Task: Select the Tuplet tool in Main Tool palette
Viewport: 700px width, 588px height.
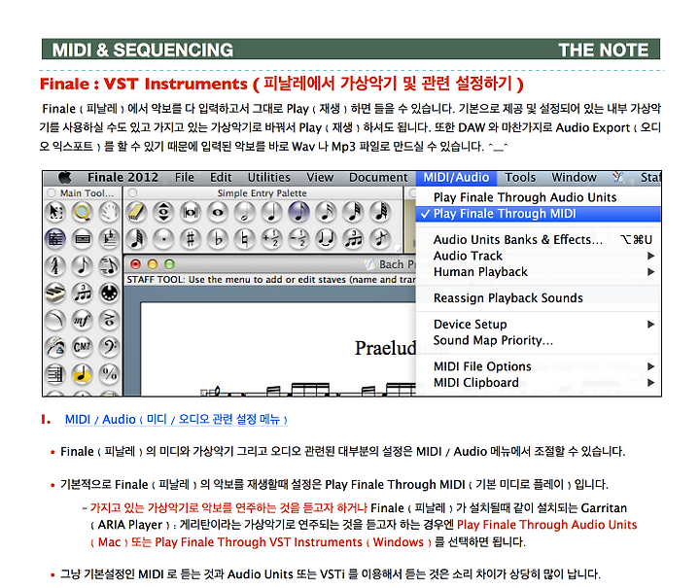Action: [83, 294]
